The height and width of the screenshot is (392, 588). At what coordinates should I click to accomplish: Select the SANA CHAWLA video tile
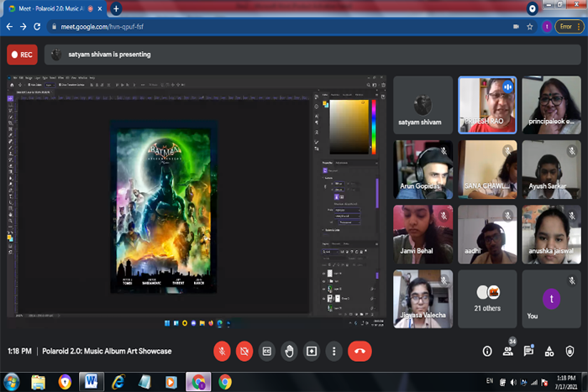487,170
